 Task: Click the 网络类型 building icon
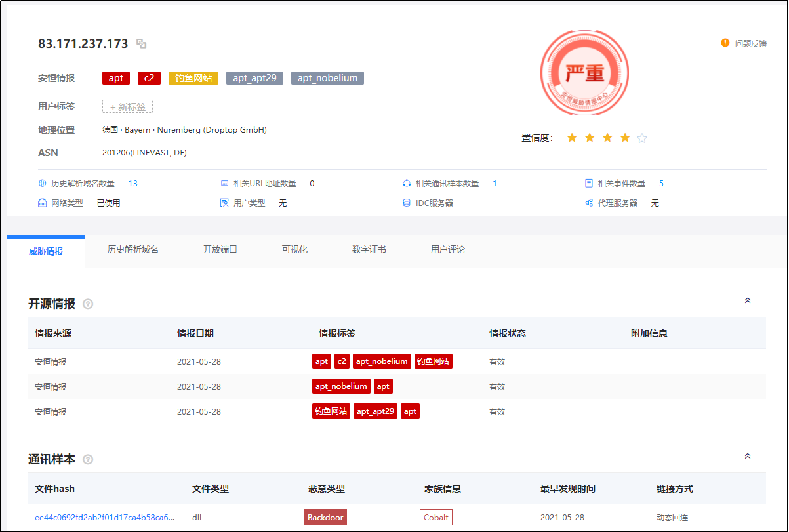tap(43, 203)
